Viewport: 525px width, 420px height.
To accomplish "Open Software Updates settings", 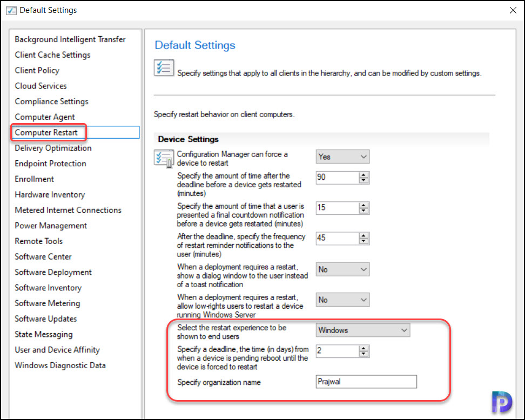I will (x=45, y=319).
